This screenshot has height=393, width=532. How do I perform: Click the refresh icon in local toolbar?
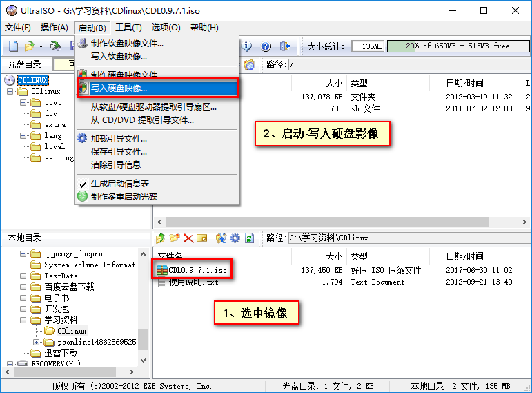249,238
